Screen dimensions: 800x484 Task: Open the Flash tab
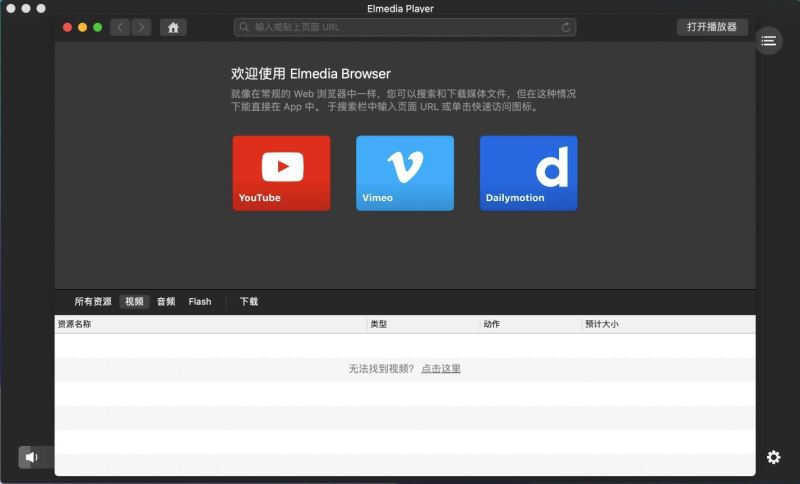pyautogui.click(x=200, y=301)
